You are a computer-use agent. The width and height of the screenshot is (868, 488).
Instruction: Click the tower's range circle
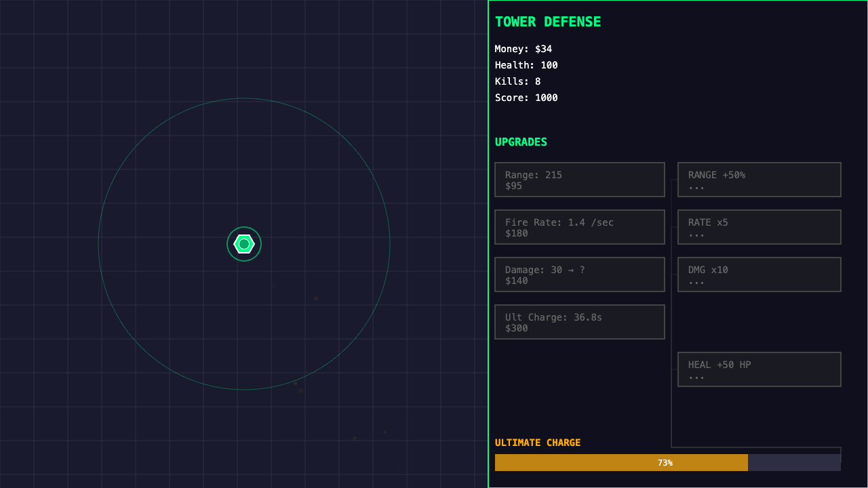(x=244, y=99)
